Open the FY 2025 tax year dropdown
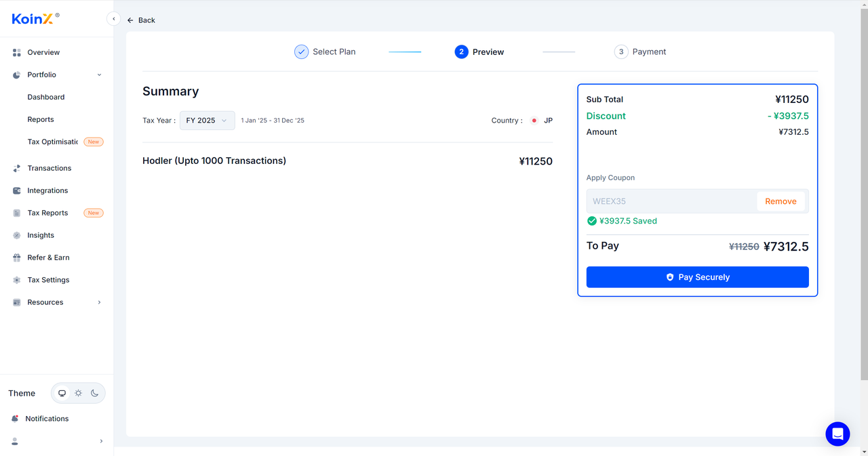868x456 pixels. [x=207, y=121]
